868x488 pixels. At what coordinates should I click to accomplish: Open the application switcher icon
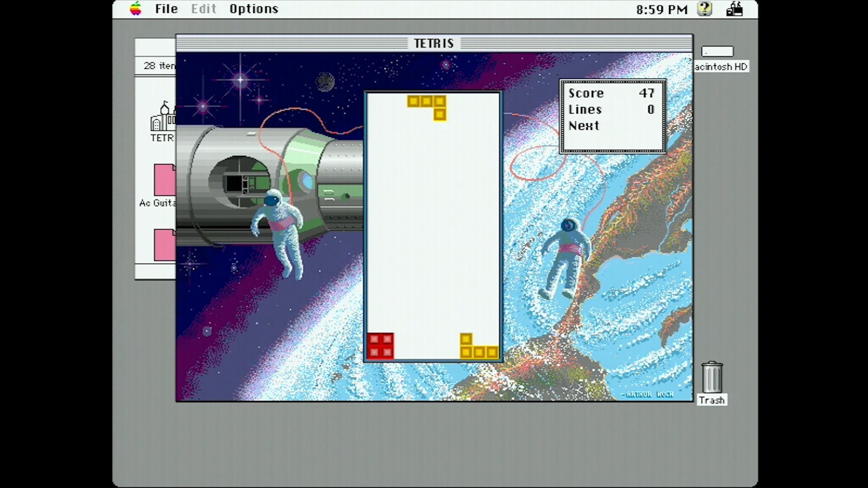click(734, 9)
